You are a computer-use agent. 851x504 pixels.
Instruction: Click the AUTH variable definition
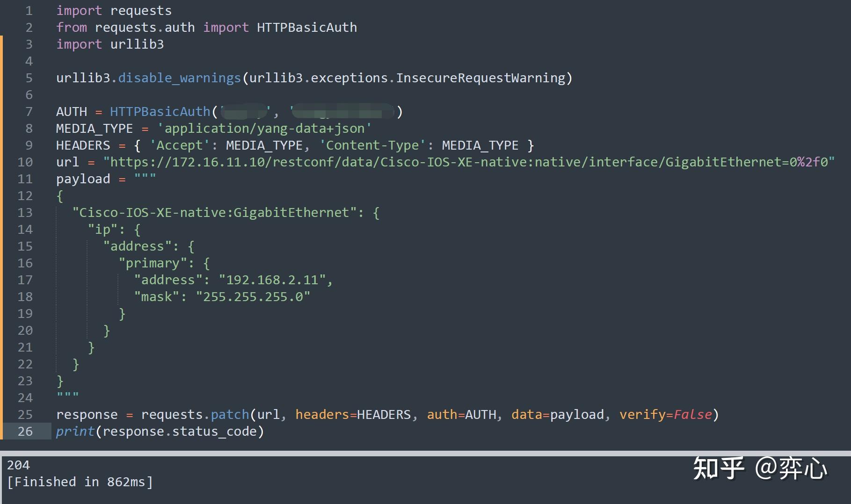[71, 111]
